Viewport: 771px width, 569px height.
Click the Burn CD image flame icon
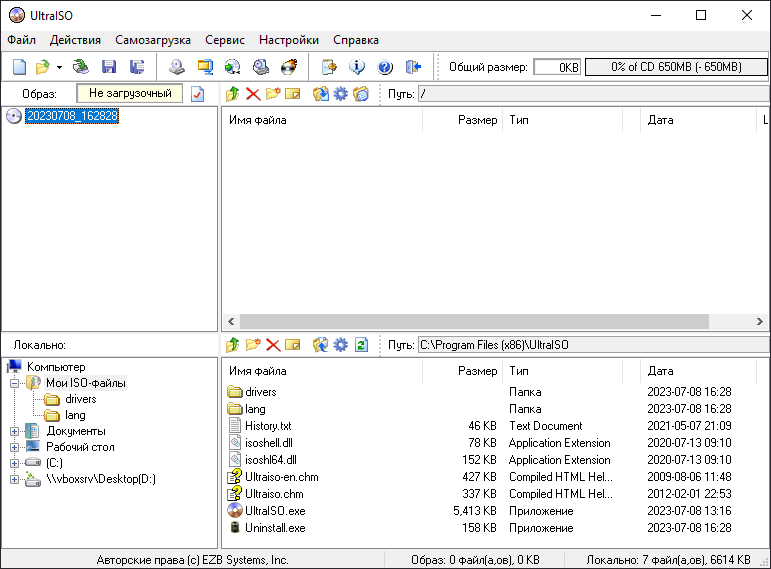pyautogui.click(x=289, y=67)
